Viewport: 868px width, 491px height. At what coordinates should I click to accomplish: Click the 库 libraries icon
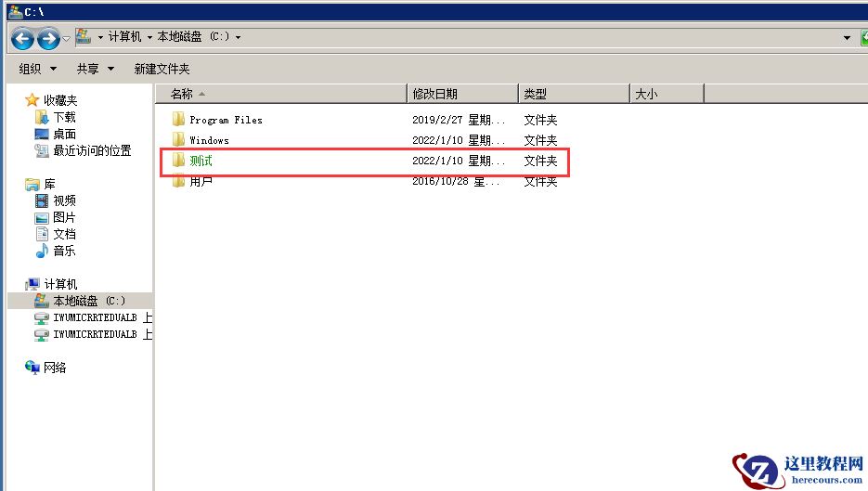[x=32, y=185]
